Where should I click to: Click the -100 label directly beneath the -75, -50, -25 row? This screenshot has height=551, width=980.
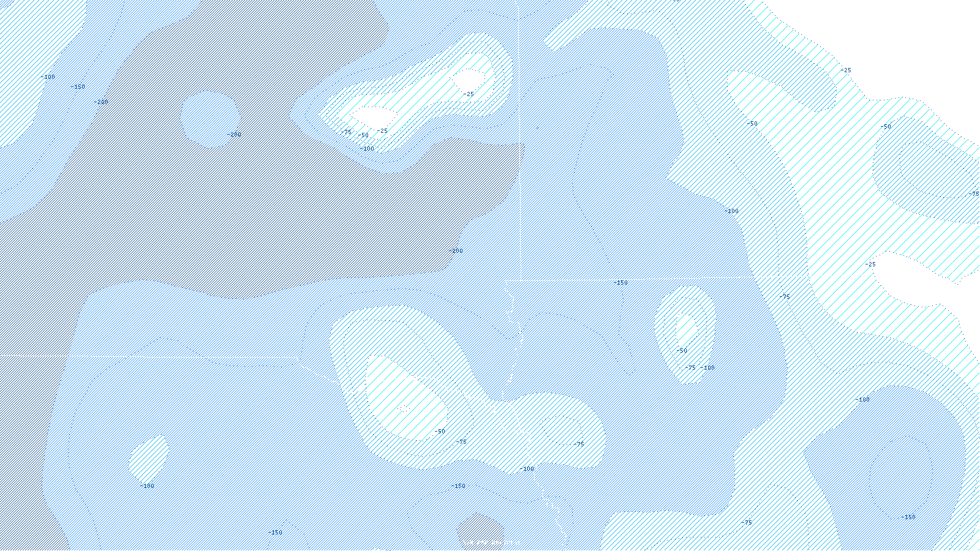click(x=366, y=149)
